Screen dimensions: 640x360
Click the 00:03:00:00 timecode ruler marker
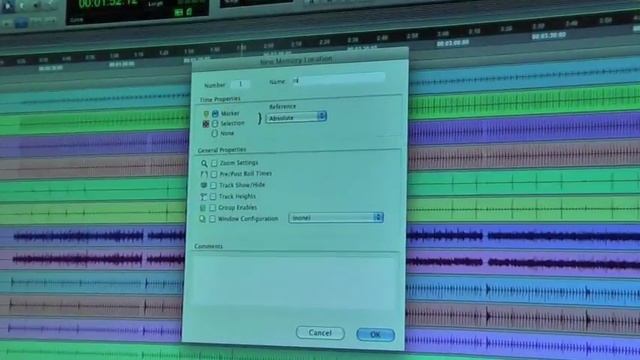453,43
